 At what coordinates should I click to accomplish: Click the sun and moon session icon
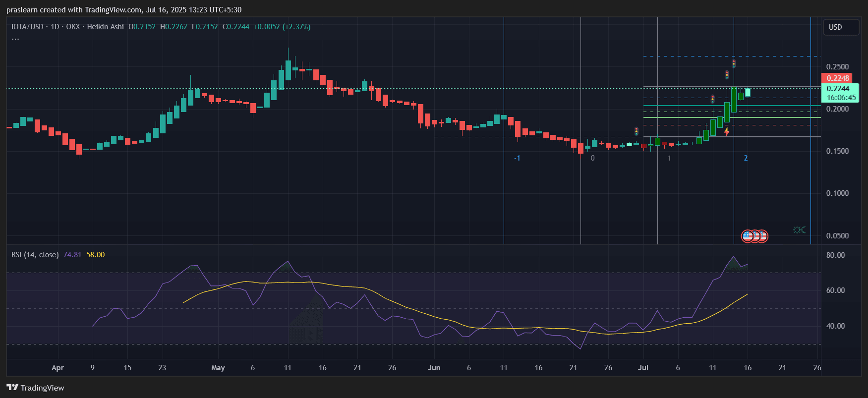point(799,230)
